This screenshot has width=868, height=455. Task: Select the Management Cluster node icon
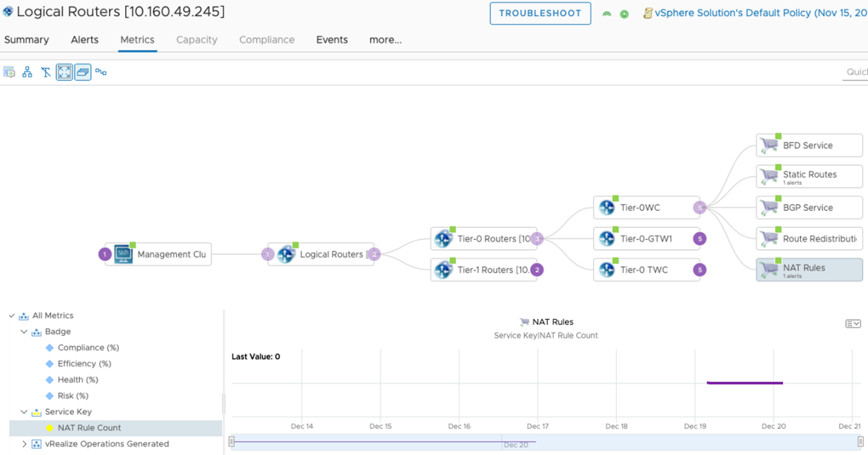pos(123,254)
